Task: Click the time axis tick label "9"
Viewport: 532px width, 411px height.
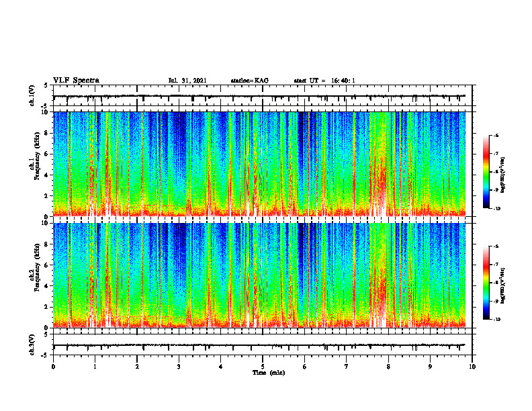Action: 430,367
